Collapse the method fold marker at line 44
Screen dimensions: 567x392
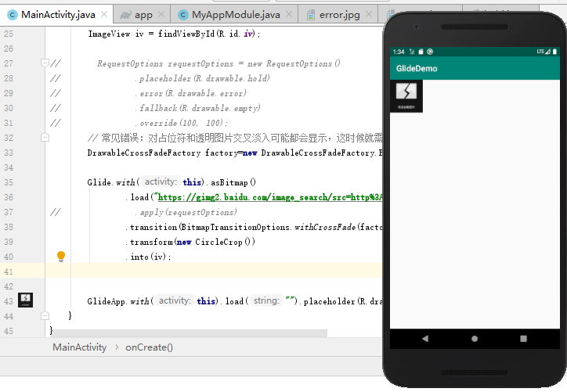click(x=45, y=315)
